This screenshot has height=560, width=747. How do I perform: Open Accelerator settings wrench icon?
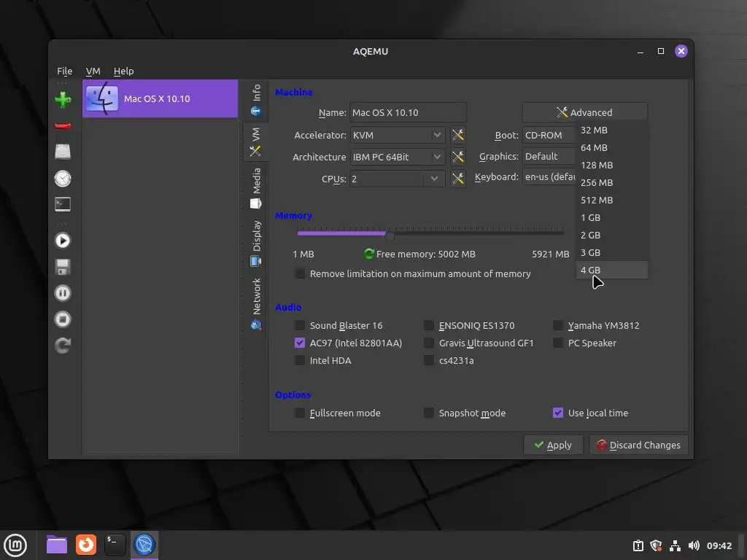(458, 135)
